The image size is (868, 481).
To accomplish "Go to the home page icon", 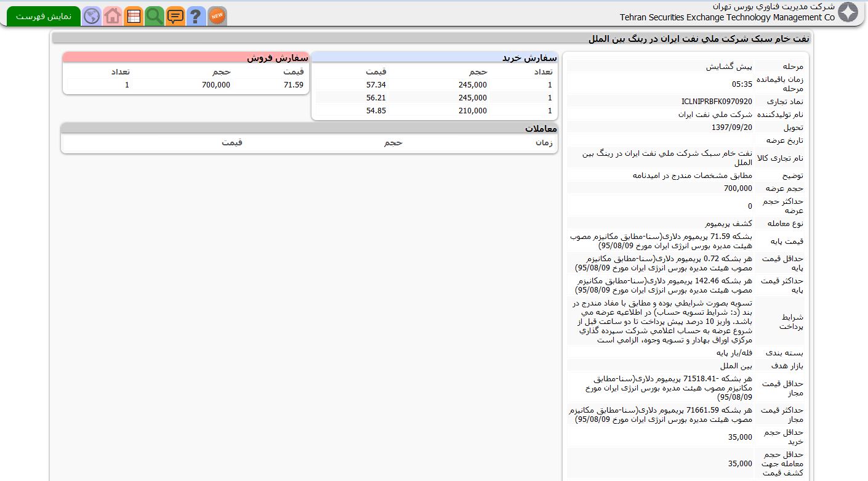I will [x=113, y=16].
